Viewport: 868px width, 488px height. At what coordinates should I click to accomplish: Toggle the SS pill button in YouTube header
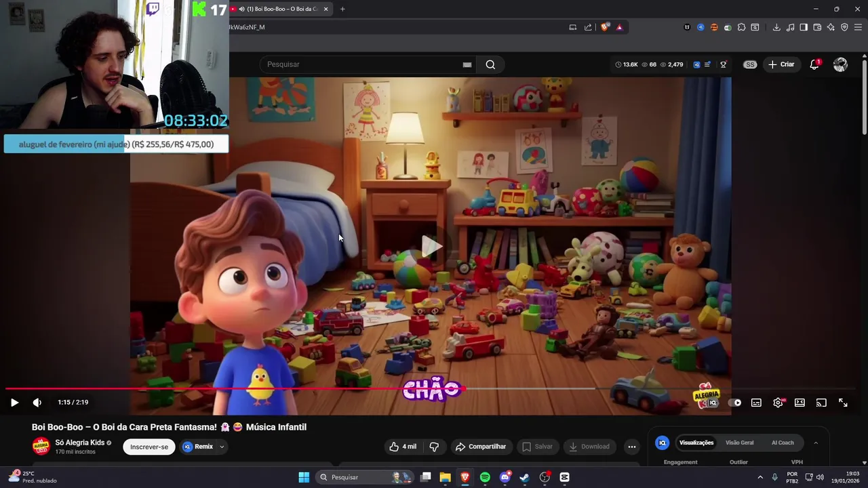749,64
